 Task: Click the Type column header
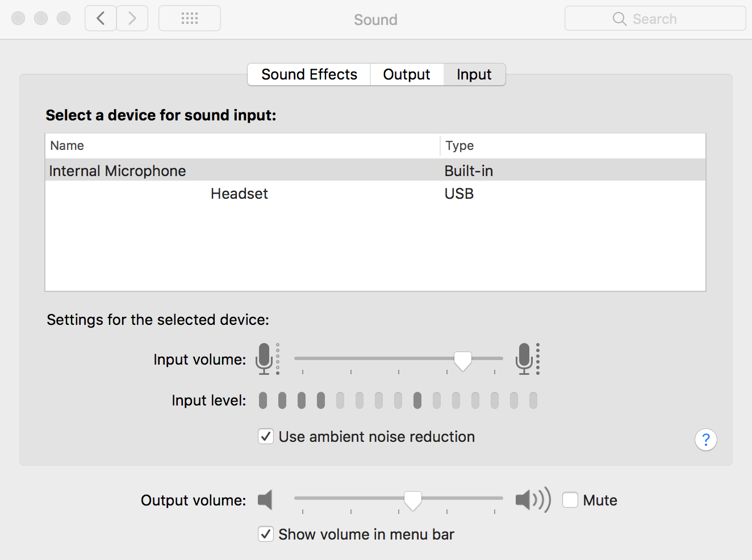pyautogui.click(x=573, y=145)
